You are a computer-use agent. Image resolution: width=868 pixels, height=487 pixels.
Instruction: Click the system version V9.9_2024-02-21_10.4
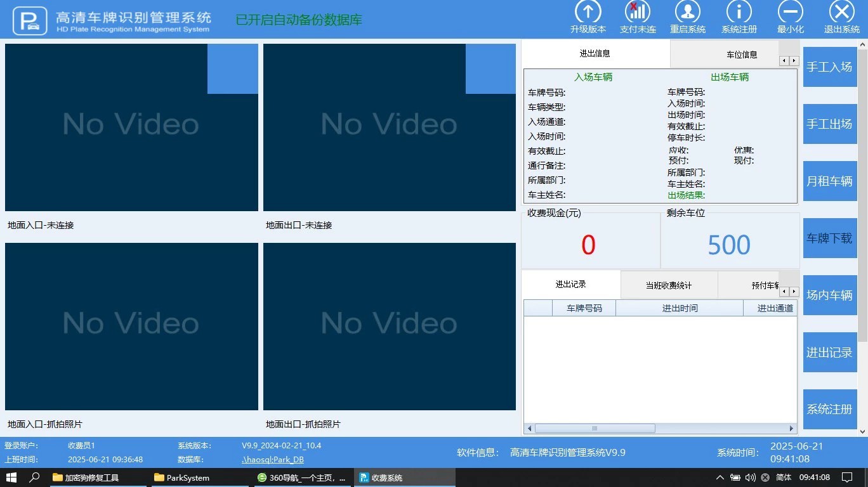(282, 446)
